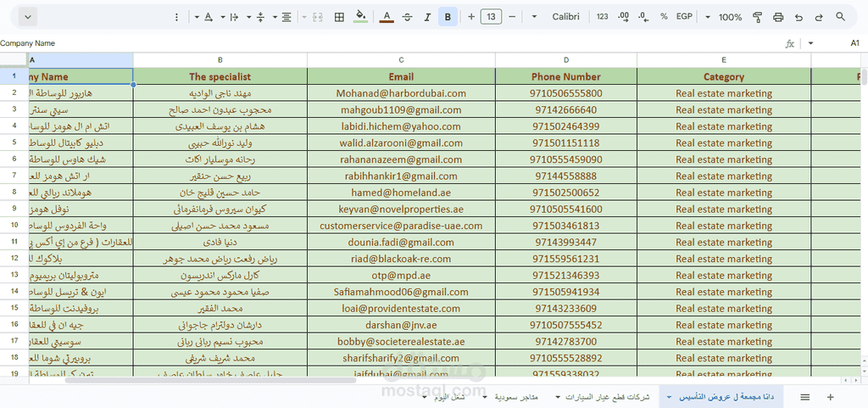Screen dimensions: 868x408
Task: Apply percent format with the % icon
Action: click(x=664, y=17)
